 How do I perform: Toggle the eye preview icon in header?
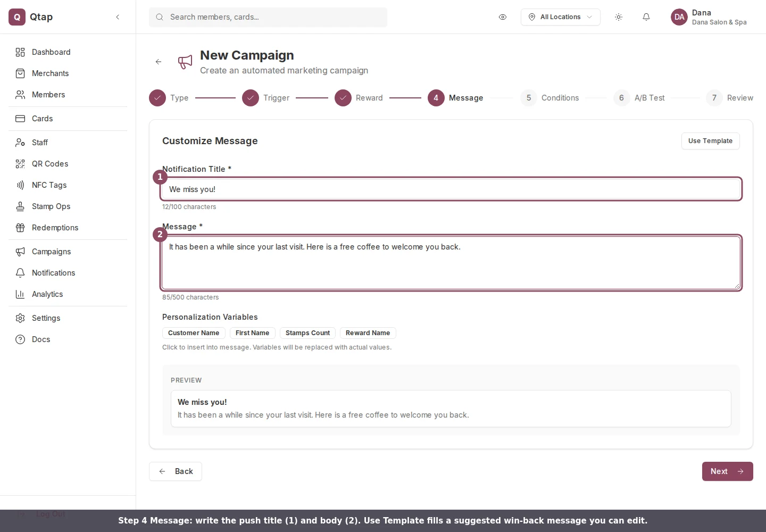coord(503,17)
